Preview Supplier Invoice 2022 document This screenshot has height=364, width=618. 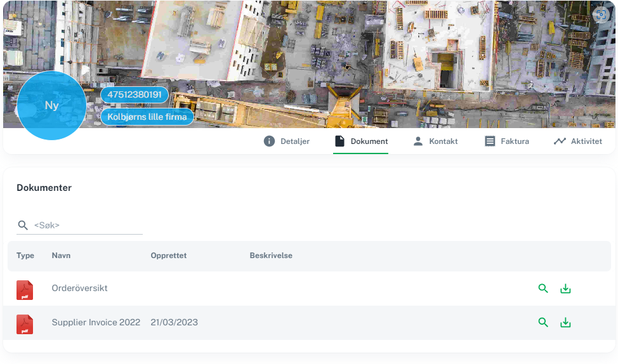[543, 322]
